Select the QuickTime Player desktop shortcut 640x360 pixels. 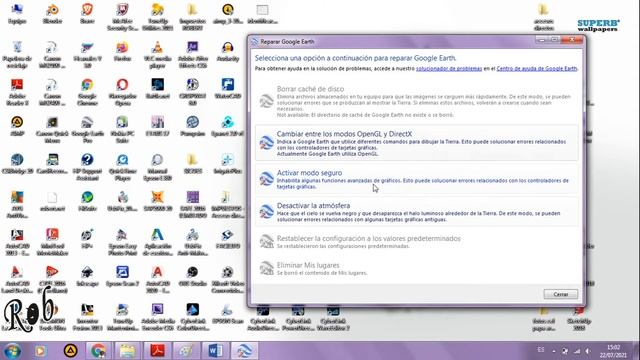tap(122, 168)
